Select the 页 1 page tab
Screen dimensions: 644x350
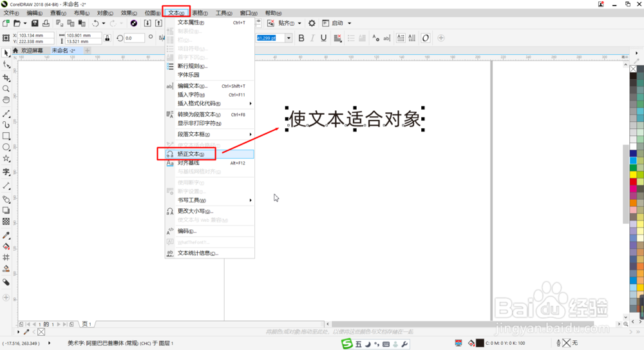[x=87, y=324]
